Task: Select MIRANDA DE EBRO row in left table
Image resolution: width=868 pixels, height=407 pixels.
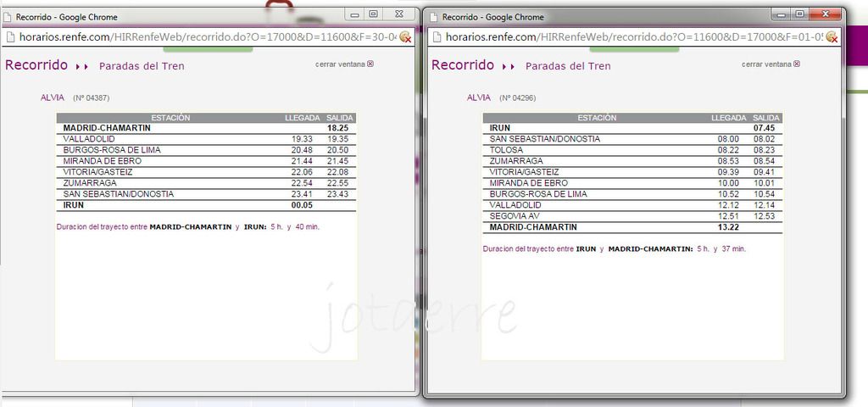Action: tap(206, 161)
